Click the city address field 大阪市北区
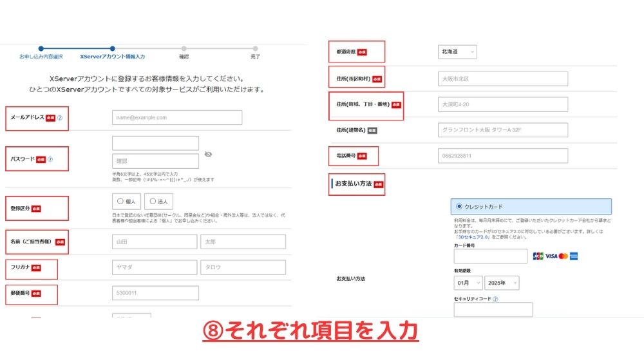The width and height of the screenshot is (644, 362). [x=503, y=79]
